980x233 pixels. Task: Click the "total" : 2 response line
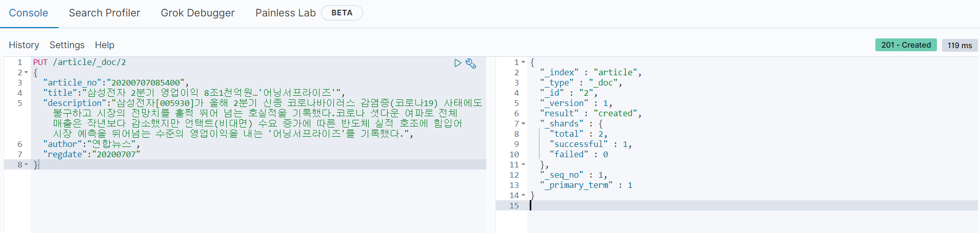pos(578,134)
